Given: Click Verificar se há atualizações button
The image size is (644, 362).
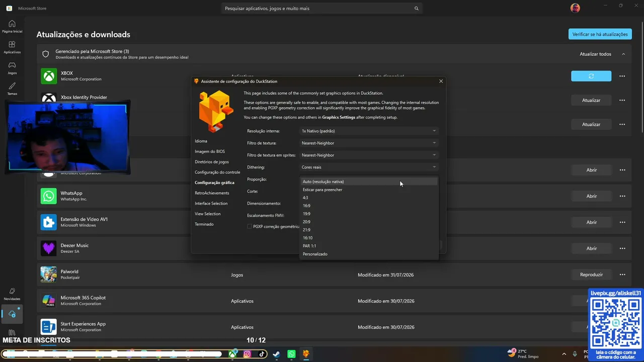Looking at the screenshot, I should [x=600, y=34].
